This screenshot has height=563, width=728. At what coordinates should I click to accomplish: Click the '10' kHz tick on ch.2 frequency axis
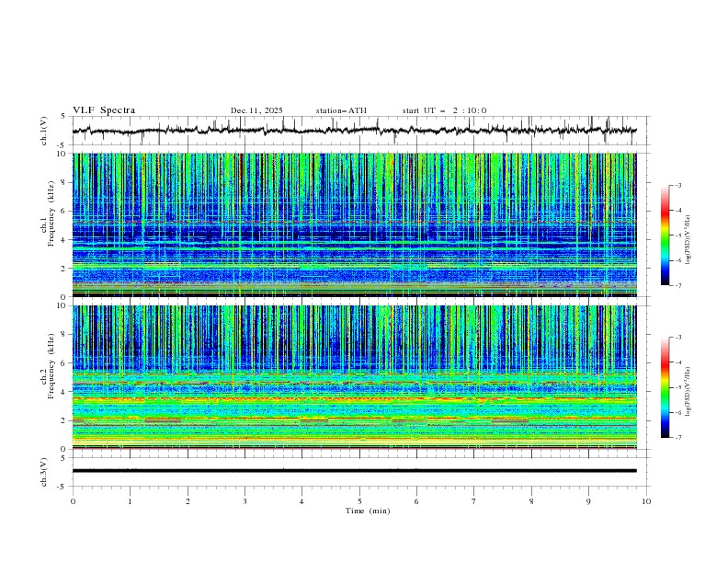(x=63, y=305)
